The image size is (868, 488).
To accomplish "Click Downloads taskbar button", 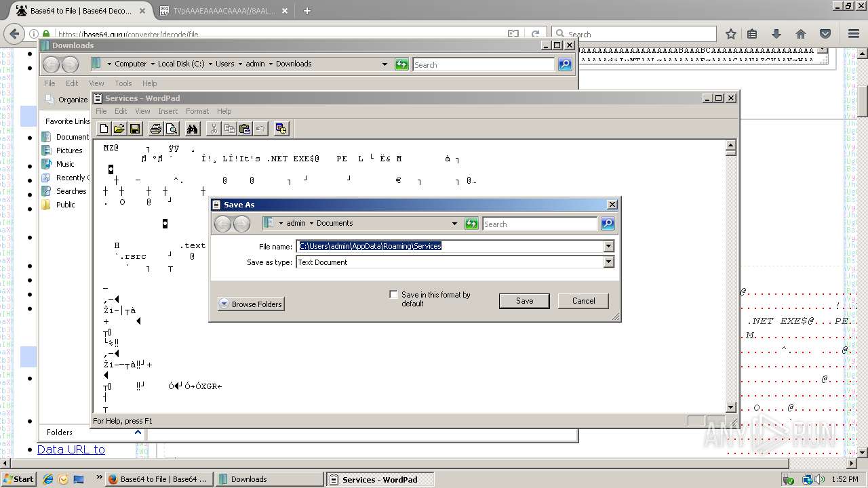I will [x=270, y=479].
